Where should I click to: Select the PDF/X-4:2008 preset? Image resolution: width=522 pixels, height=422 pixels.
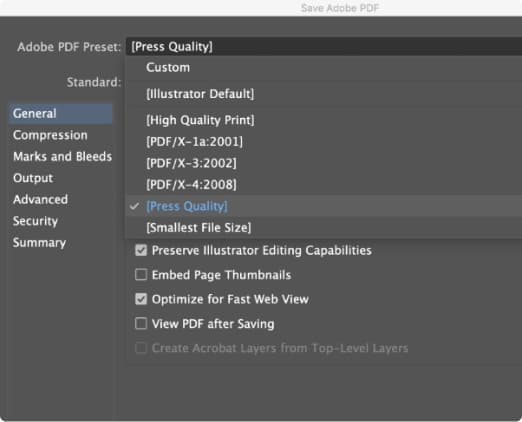click(x=323, y=185)
